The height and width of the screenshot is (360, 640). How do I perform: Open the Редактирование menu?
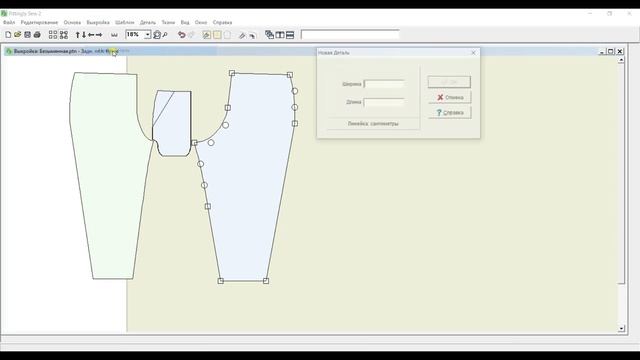40,22
